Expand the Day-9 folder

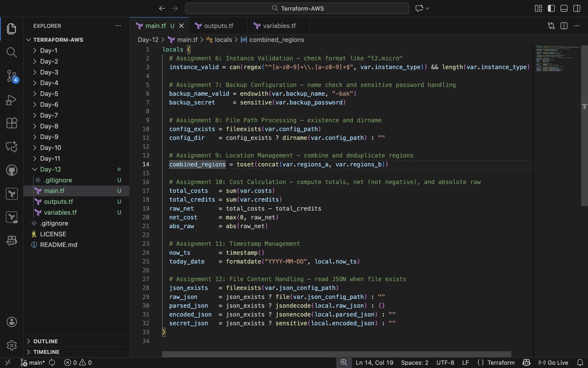point(76,137)
